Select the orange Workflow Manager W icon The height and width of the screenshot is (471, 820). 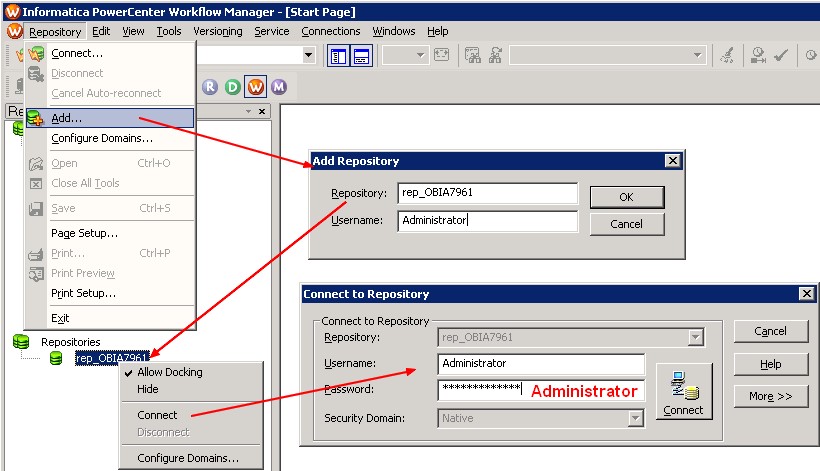[x=256, y=87]
